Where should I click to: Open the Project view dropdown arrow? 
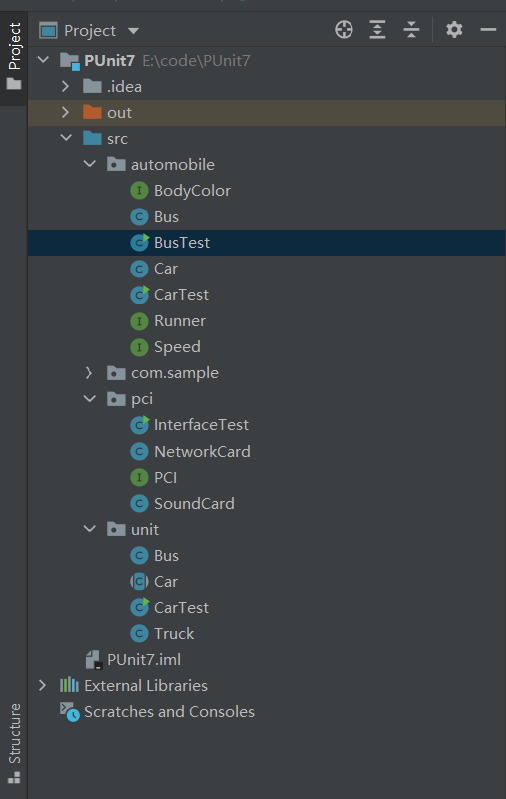tap(134, 31)
